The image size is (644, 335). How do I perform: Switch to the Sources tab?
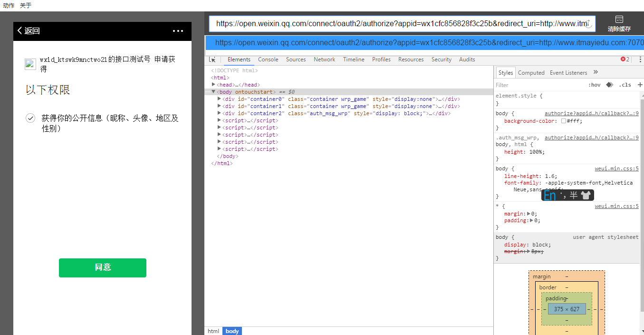[x=296, y=59]
